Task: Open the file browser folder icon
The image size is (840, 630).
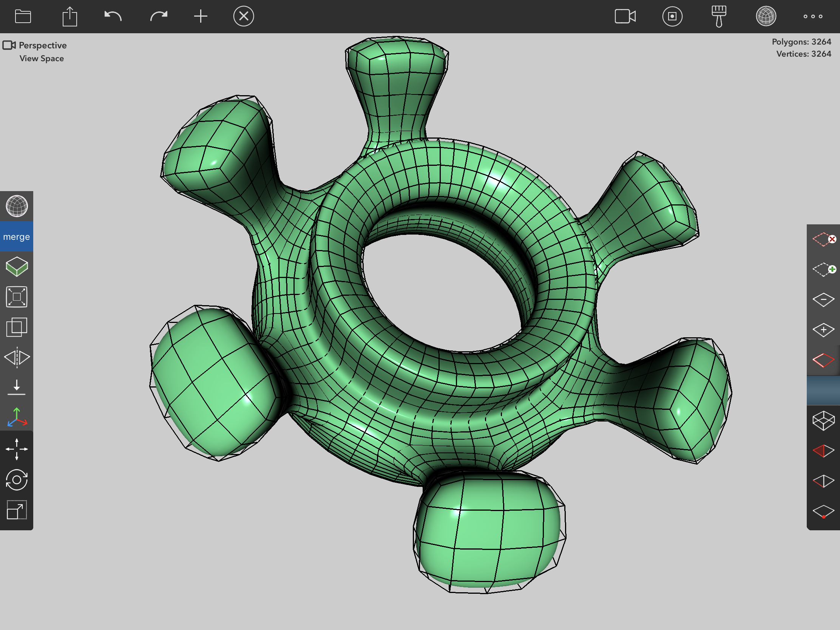Action: coord(23,16)
